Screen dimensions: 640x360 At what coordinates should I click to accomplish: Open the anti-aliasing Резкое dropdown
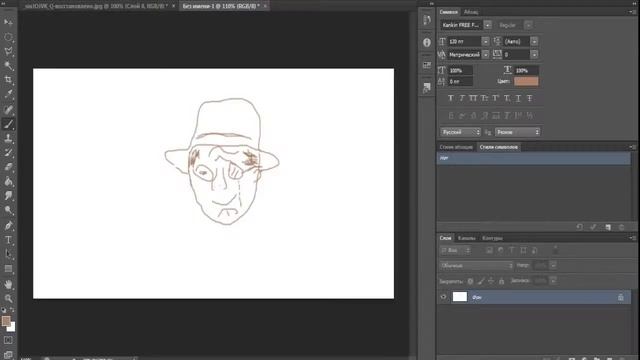[518, 132]
